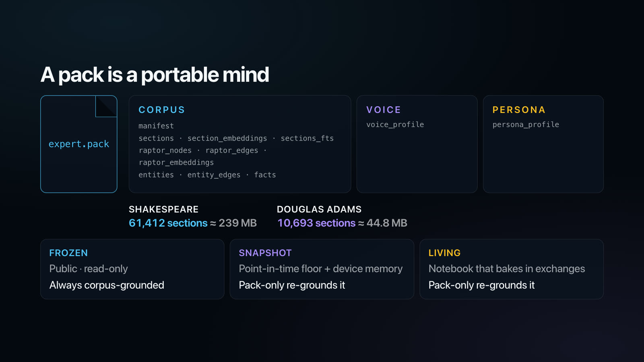
Task: Select the CORPUS card heading
Action: point(162,110)
